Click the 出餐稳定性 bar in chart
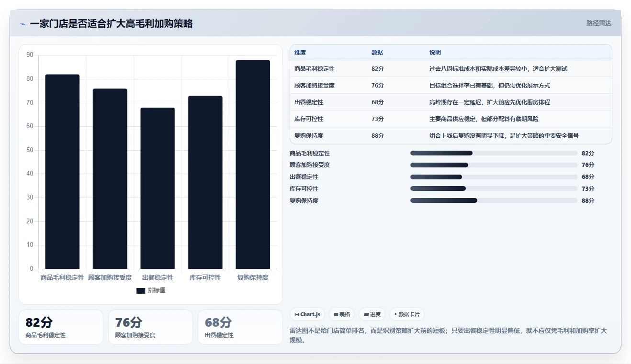This screenshot has height=364, width=631. (158, 188)
